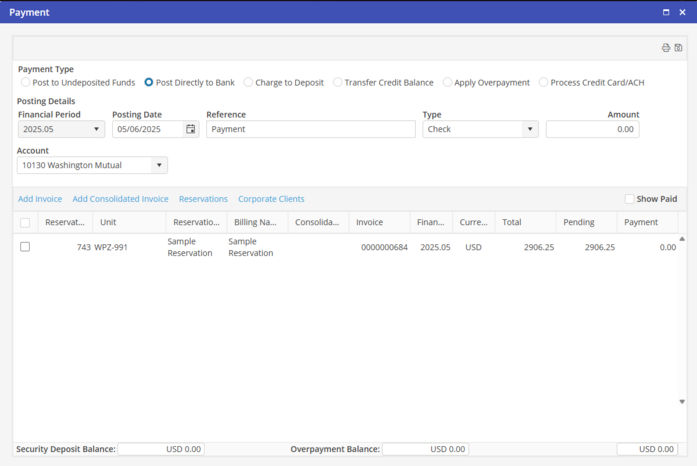Toggle the select-all header checkbox
697x466 pixels.
click(25, 223)
